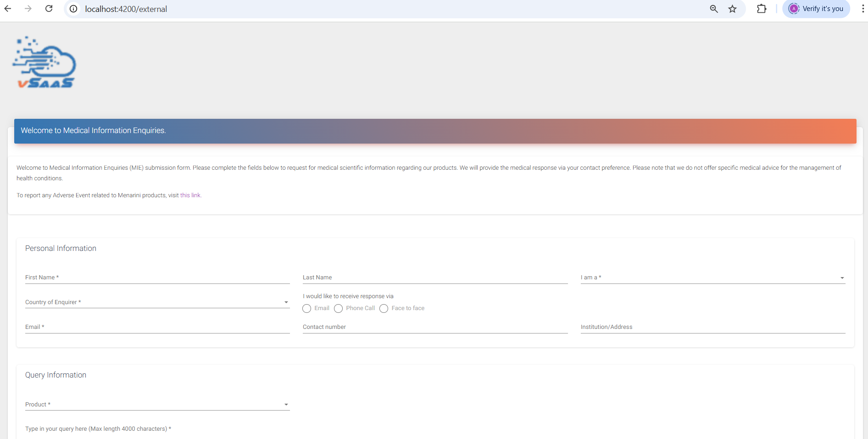The width and height of the screenshot is (868, 439).
Task: Follow 'this link' for Adverse Events
Action: point(190,195)
